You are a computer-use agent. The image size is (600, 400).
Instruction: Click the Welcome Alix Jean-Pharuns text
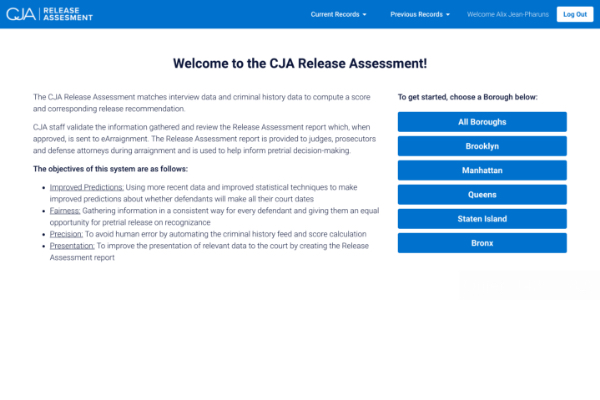coord(507,15)
